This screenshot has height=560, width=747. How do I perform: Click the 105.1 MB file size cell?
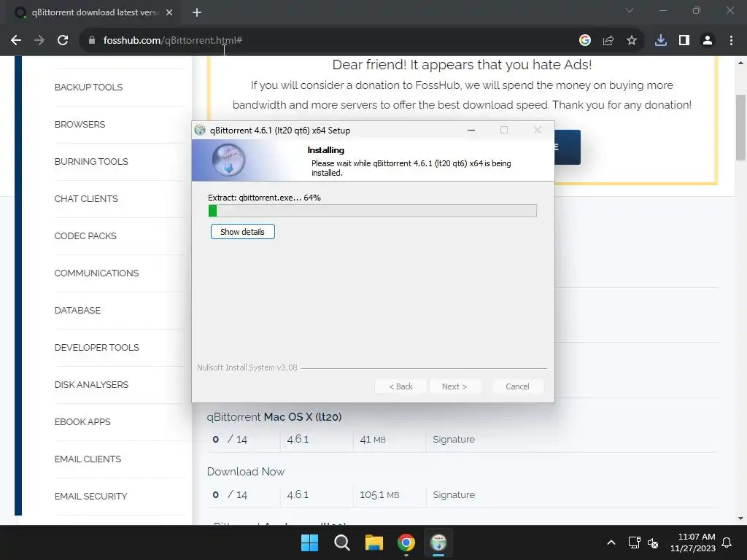(x=379, y=494)
